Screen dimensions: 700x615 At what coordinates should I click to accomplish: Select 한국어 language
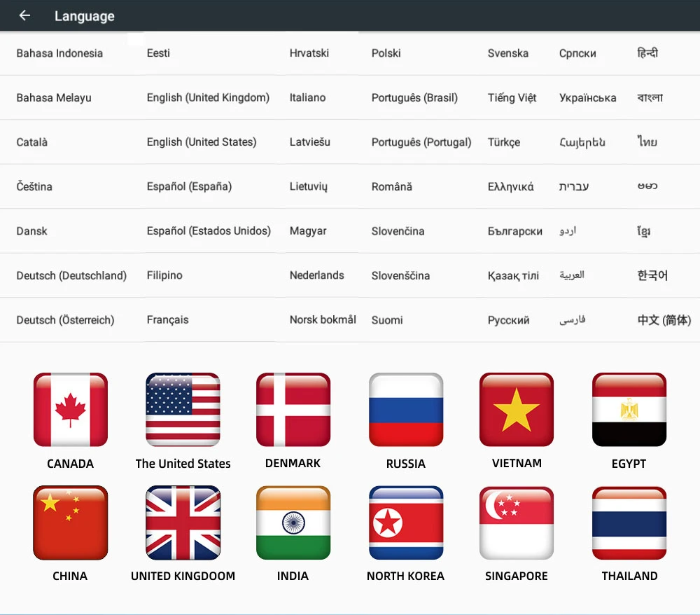(x=652, y=275)
